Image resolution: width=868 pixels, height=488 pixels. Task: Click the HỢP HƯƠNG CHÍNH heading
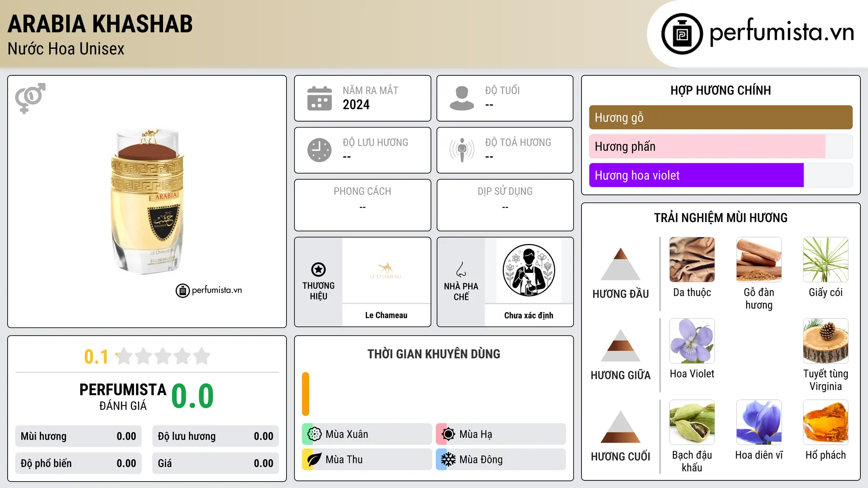tap(721, 90)
